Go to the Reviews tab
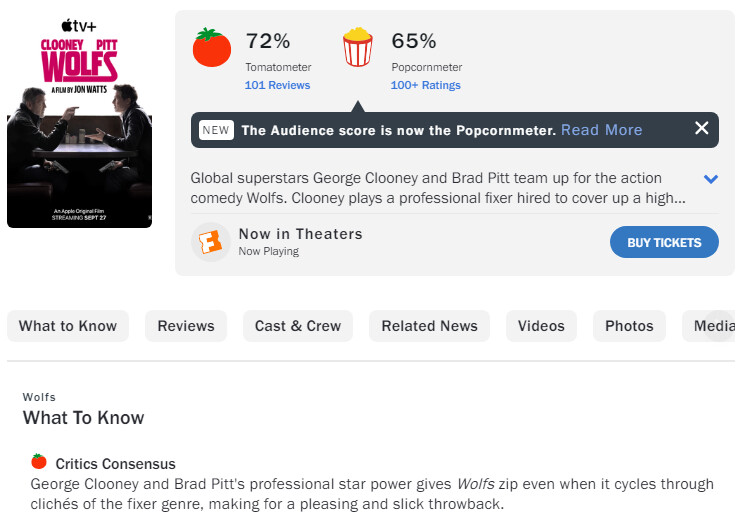This screenshot has height=520, width=751. [x=186, y=326]
